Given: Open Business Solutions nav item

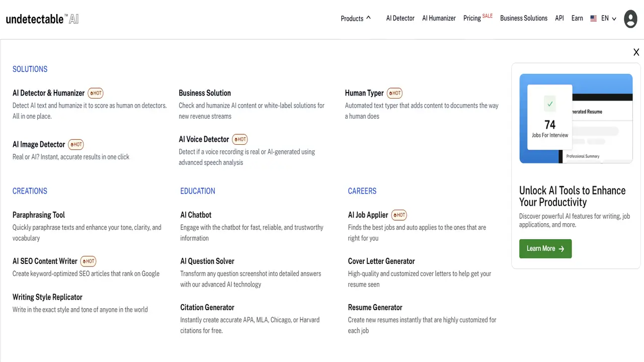Looking at the screenshot, I should point(524,18).
